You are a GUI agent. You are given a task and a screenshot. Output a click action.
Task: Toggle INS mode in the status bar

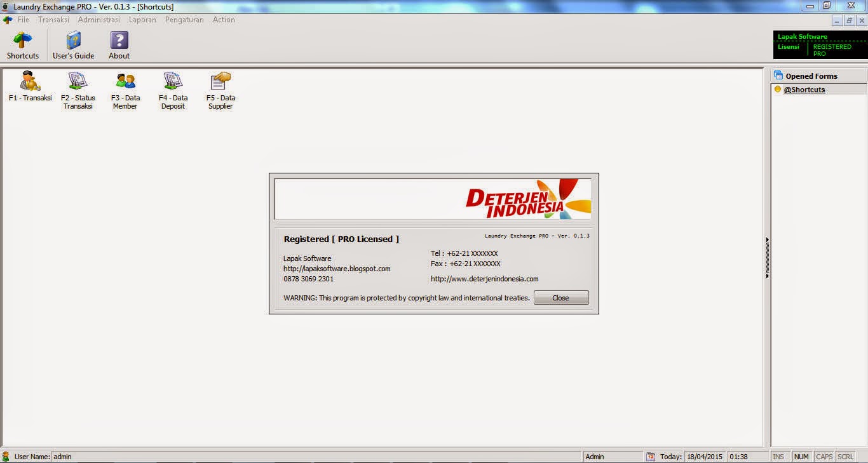[x=780, y=456]
